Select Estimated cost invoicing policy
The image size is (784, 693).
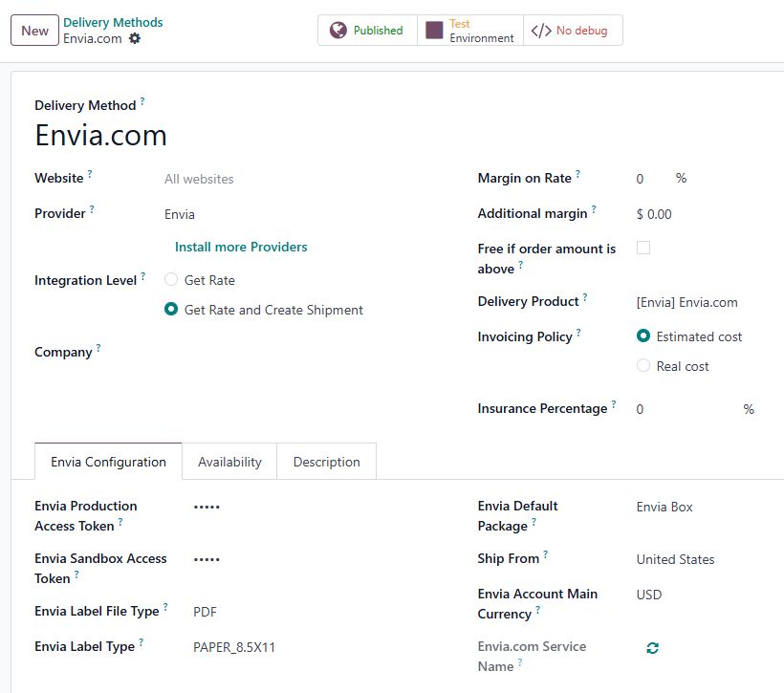643,336
